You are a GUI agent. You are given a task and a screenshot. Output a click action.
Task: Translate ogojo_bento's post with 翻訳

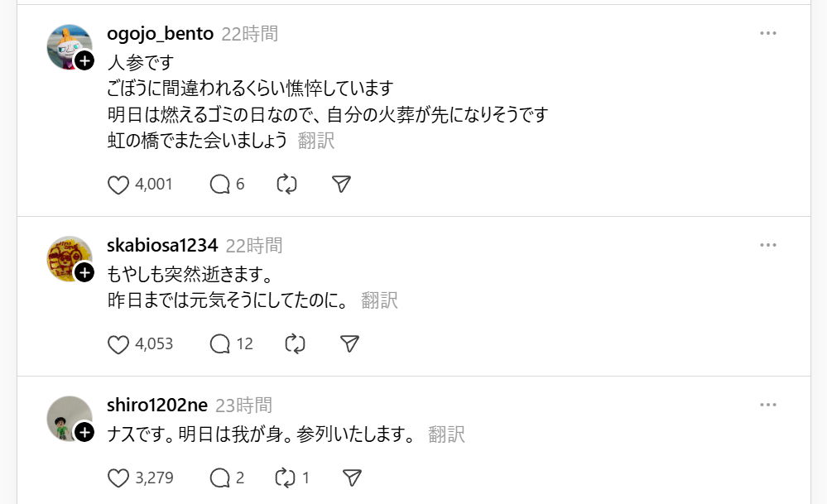coord(316,141)
